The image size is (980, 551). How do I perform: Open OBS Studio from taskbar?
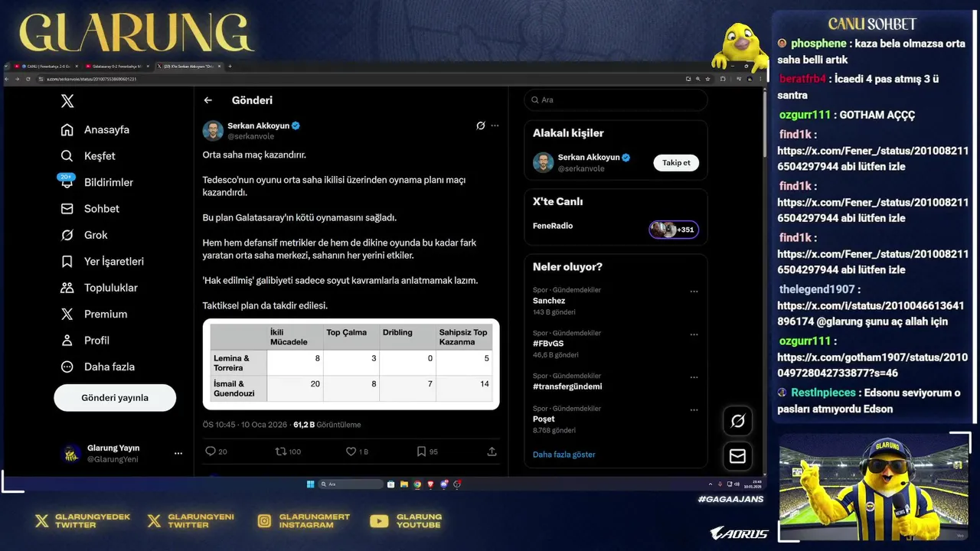[457, 484]
